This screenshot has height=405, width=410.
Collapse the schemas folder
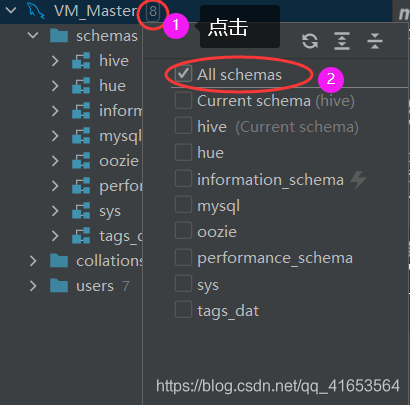pos(33,35)
